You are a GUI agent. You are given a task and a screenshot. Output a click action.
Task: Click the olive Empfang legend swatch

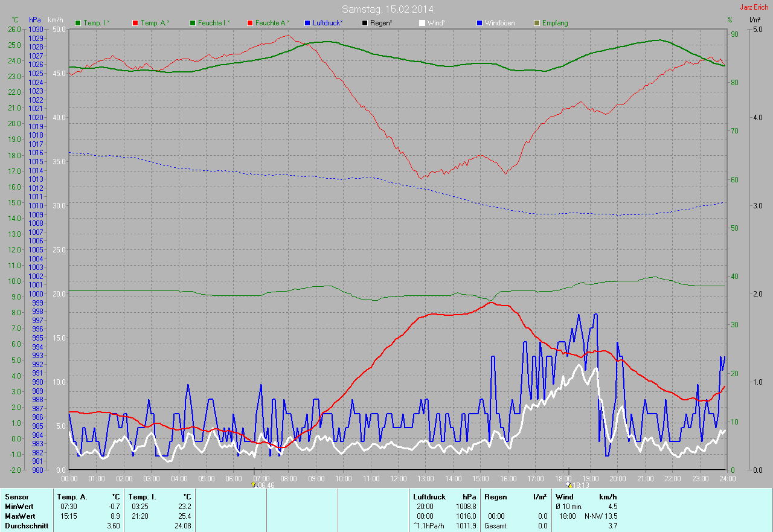[x=537, y=23]
